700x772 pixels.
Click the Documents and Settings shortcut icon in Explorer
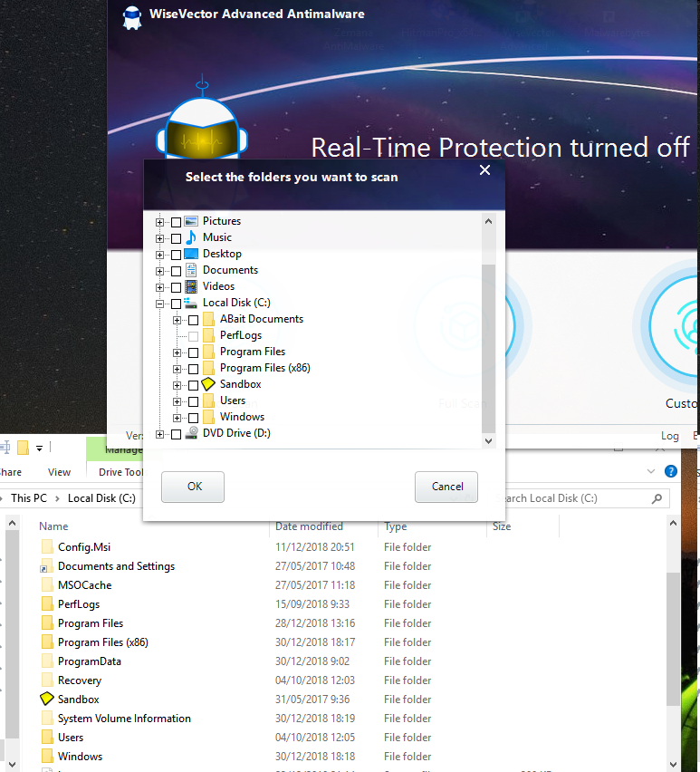point(47,566)
